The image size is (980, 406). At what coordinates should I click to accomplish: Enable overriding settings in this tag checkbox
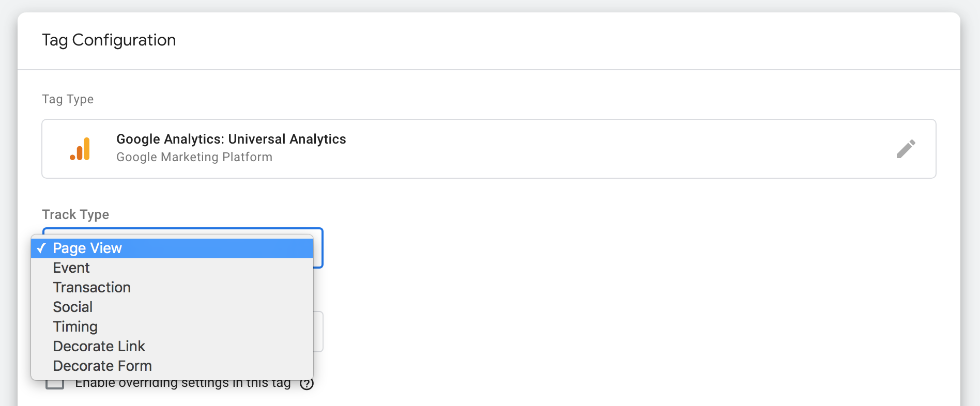55,384
